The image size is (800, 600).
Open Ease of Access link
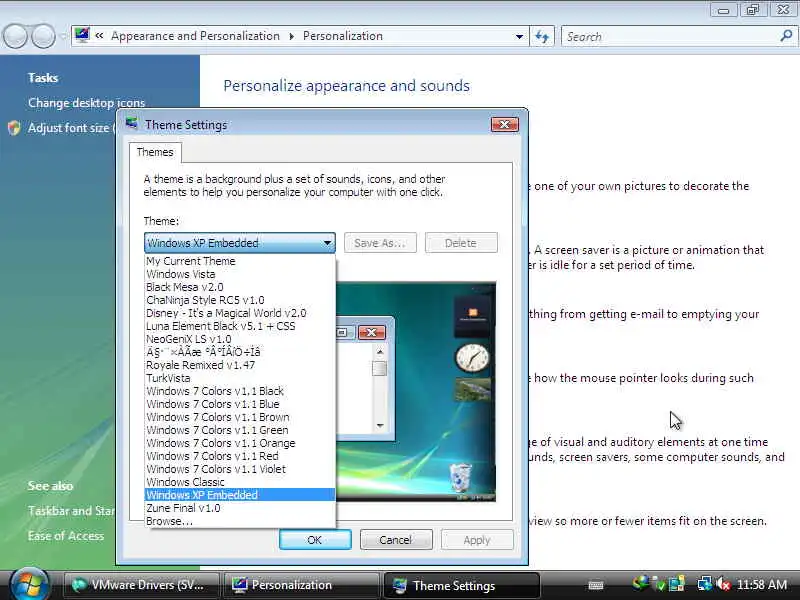[x=66, y=536]
